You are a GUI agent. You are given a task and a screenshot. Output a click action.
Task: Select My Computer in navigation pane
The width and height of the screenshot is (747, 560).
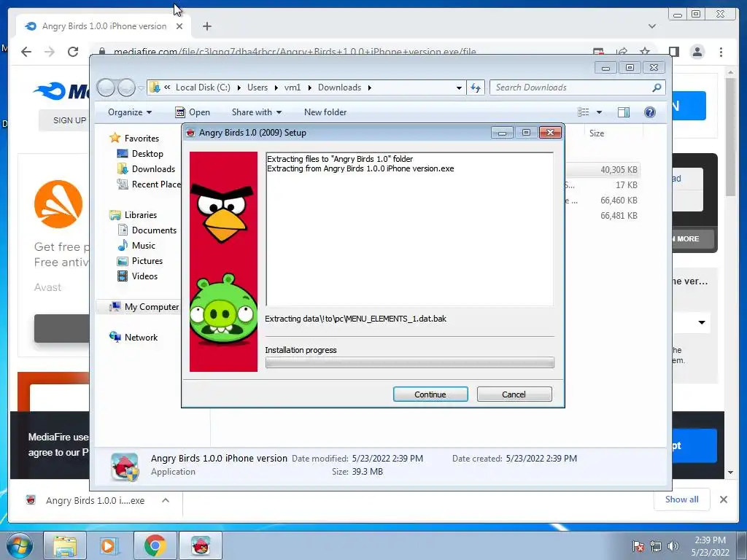tap(152, 307)
